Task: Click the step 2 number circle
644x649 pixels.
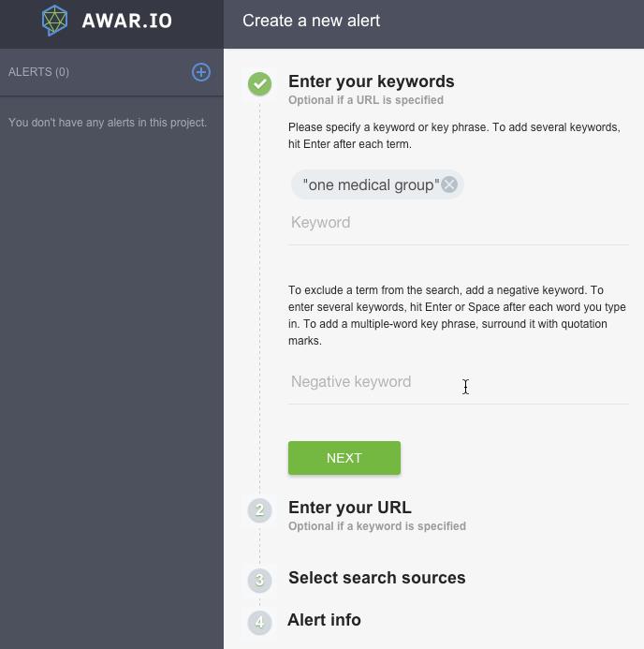Action: [x=260, y=510]
